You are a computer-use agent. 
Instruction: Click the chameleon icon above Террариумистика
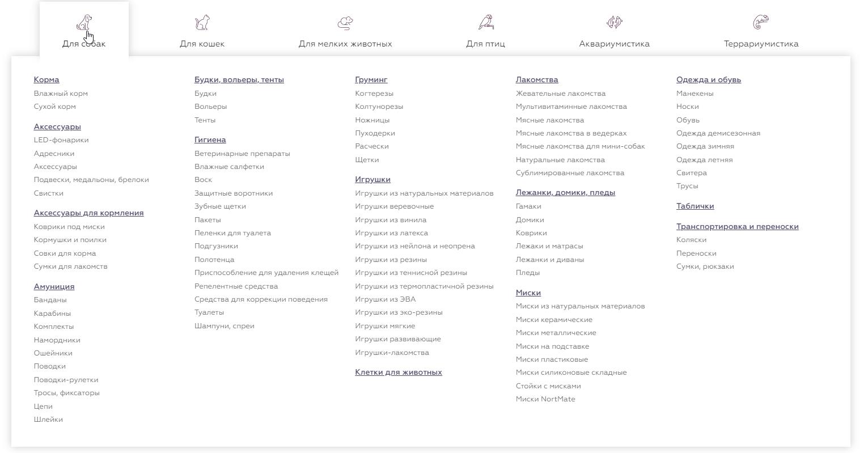coord(761,23)
